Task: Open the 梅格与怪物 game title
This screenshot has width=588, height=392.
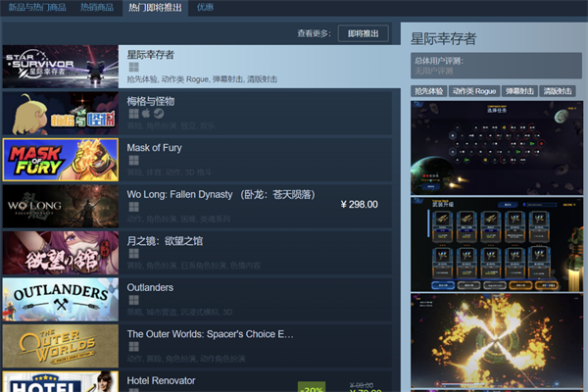Action: [150, 101]
